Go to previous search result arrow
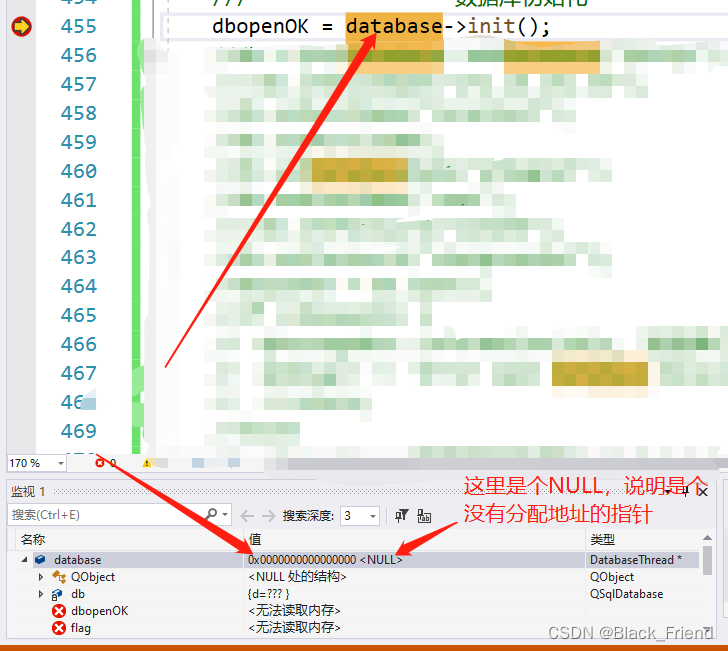The width and height of the screenshot is (728, 651). coord(247,516)
